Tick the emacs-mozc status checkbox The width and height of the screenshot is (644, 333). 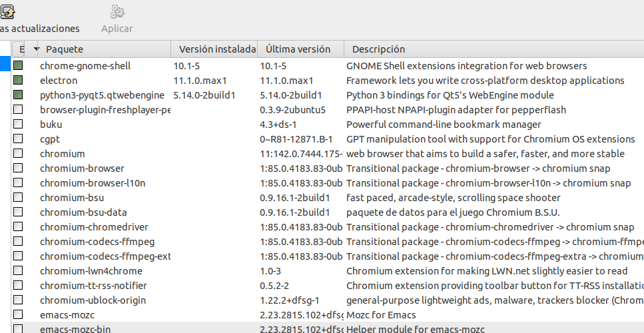tap(18, 315)
